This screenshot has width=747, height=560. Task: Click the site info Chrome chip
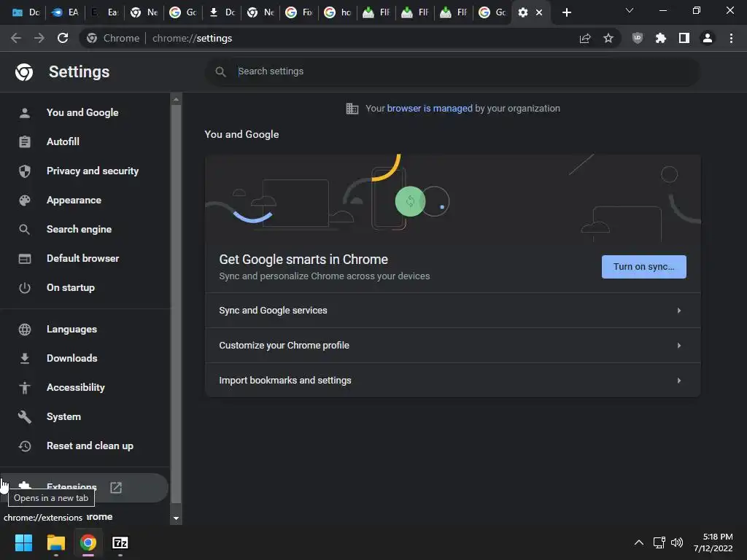tap(113, 38)
